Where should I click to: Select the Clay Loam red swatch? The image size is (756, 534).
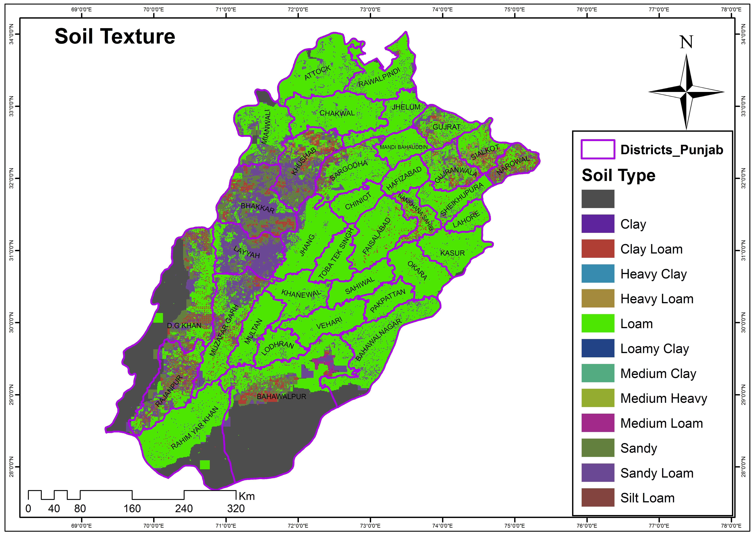(598, 248)
